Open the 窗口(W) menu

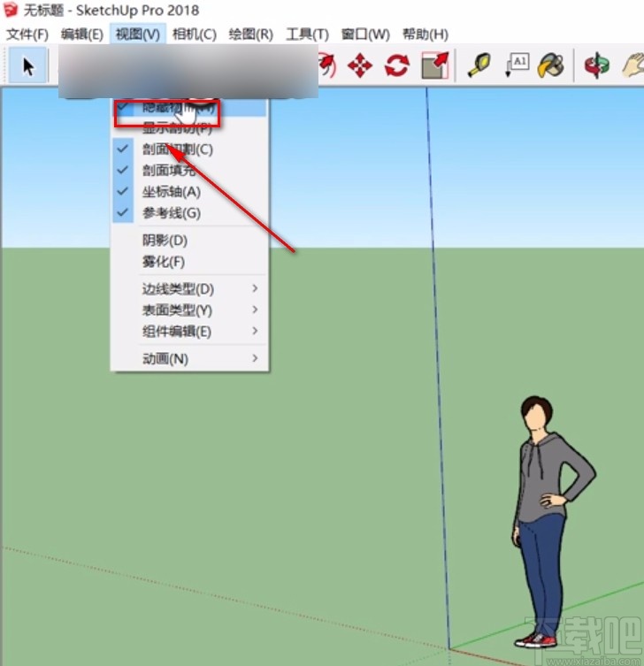click(365, 34)
